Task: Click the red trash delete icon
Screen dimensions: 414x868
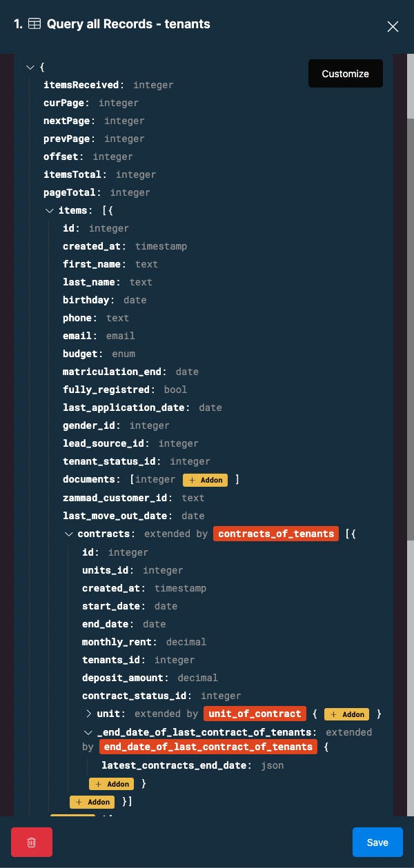Action: pos(32,842)
